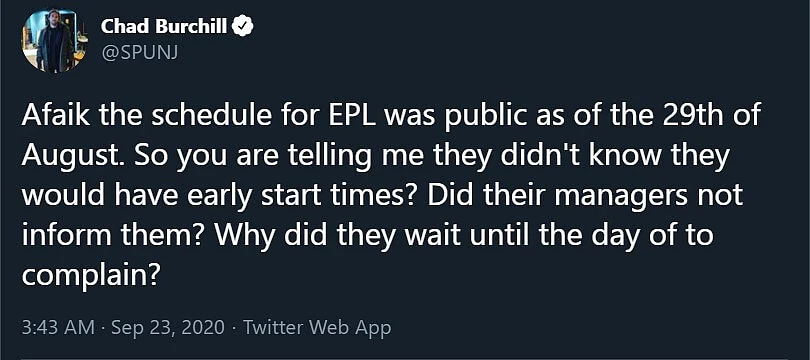Image resolution: width=810 pixels, height=360 pixels.
Task: Click the blue verified badge icon
Action: (x=243, y=25)
